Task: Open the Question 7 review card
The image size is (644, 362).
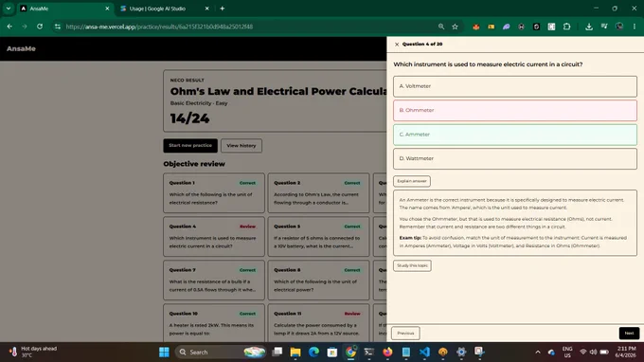Action: (214, 281)
